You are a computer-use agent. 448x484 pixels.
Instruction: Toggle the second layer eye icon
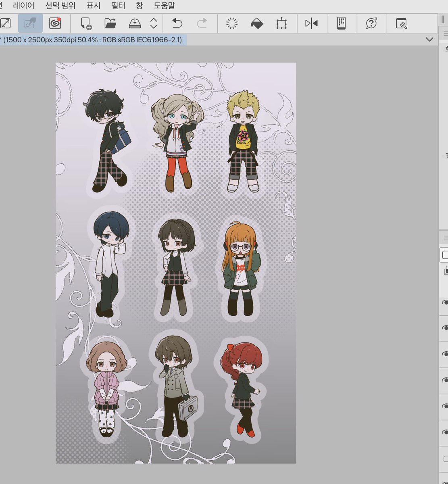tap(445, 328)
